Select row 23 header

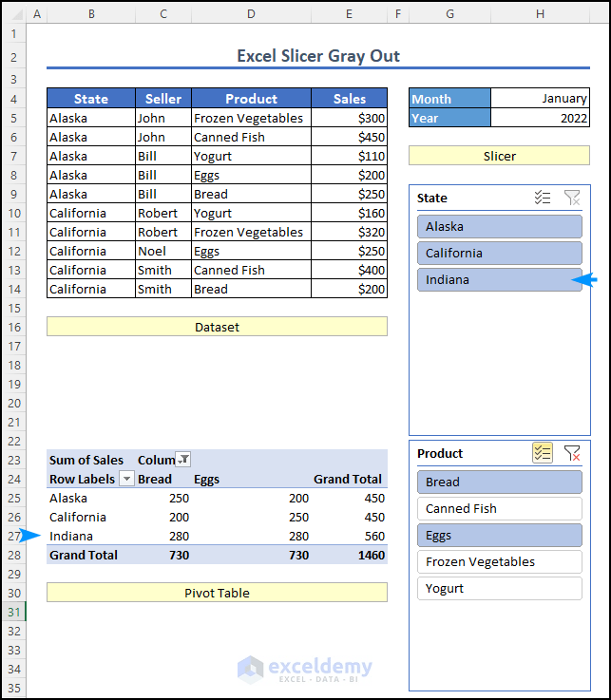(x=14, y=460)
